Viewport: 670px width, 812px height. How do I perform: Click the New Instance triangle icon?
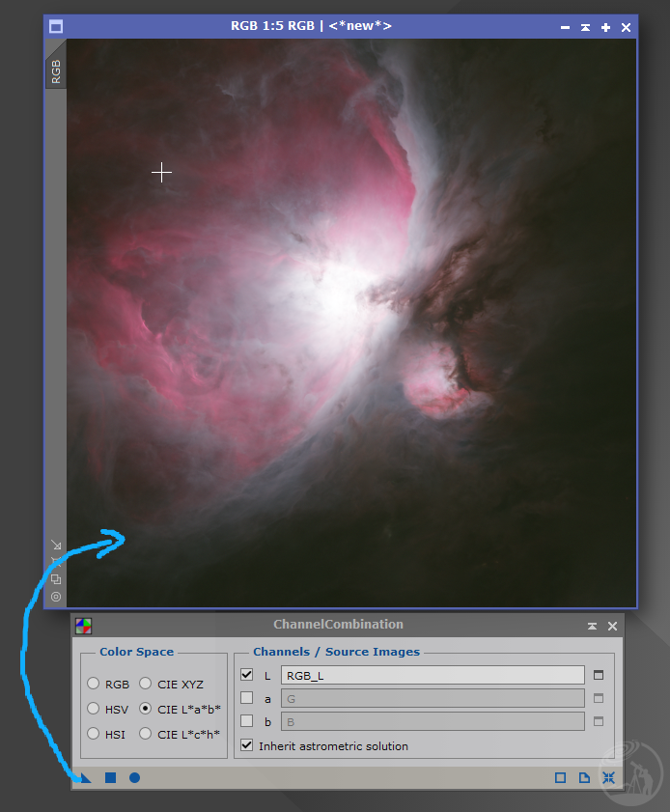click(86, 777)
